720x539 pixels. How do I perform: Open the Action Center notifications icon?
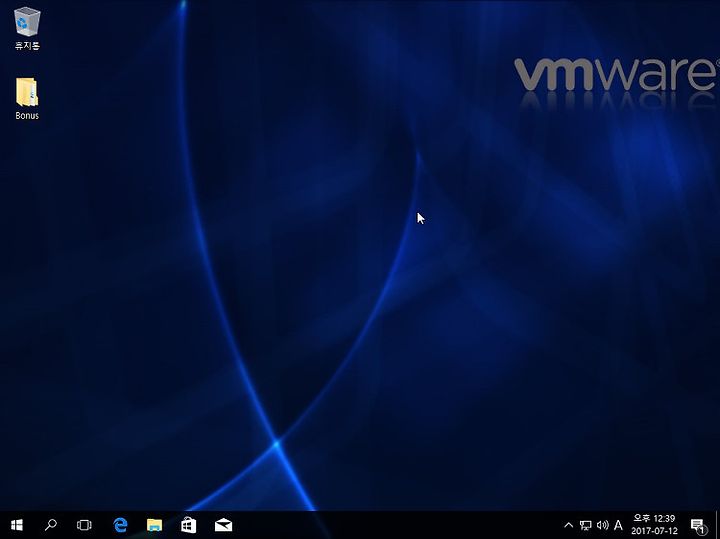tap(698, 525)
